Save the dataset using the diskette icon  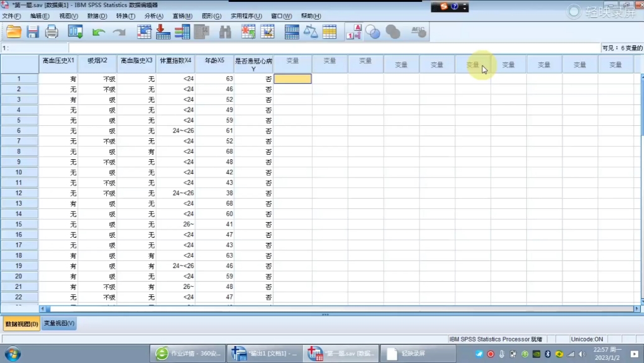point(33,31)
